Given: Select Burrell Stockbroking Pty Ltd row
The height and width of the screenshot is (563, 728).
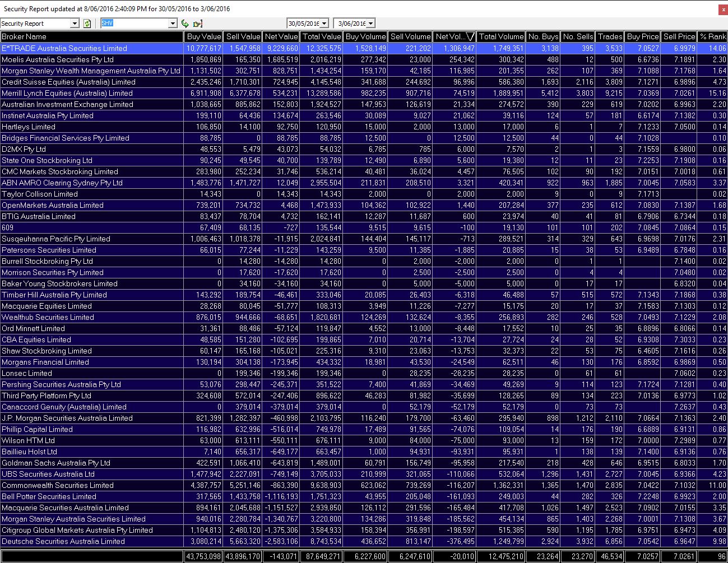Looking at the screenshot, I should (364, 261).
